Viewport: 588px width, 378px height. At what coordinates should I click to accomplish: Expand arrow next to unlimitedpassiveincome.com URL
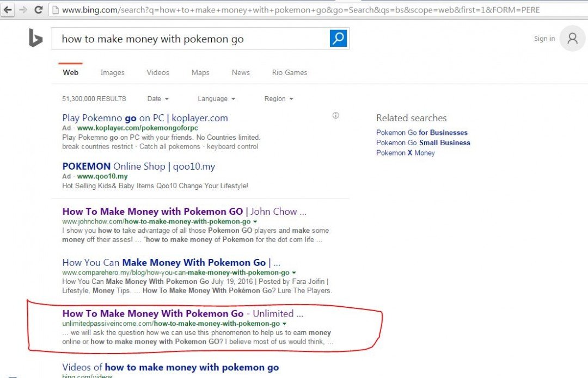click(284, 323)
